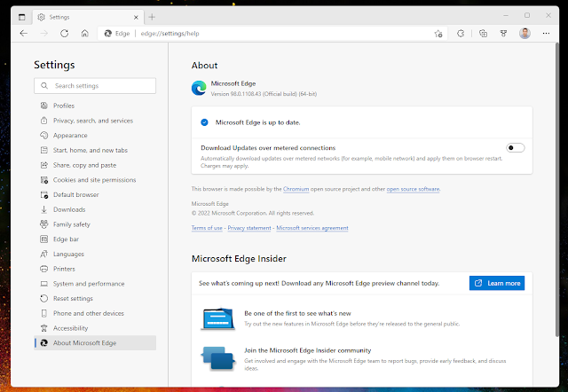Viewport: 568px width, 392px height.
Task: Click the Family safety icon
Action: coord(43,224)
